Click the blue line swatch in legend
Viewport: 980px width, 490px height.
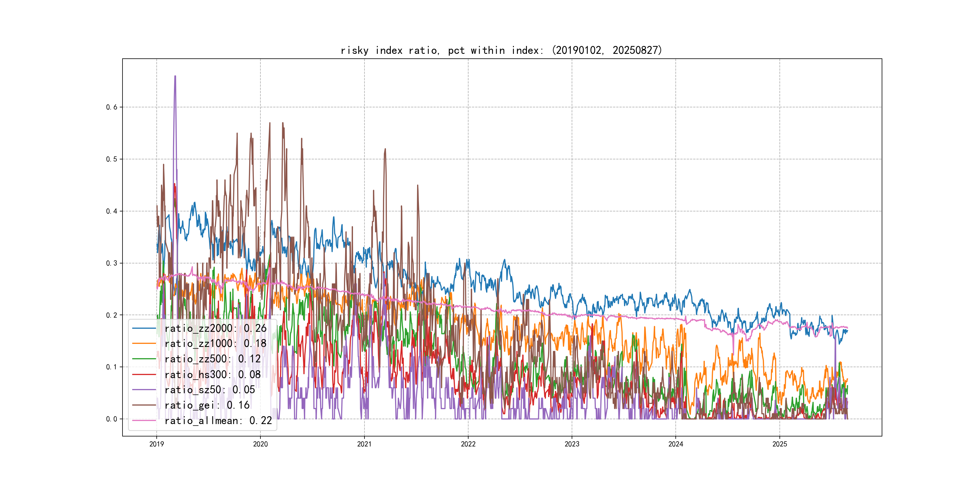(x=144, y=328)
